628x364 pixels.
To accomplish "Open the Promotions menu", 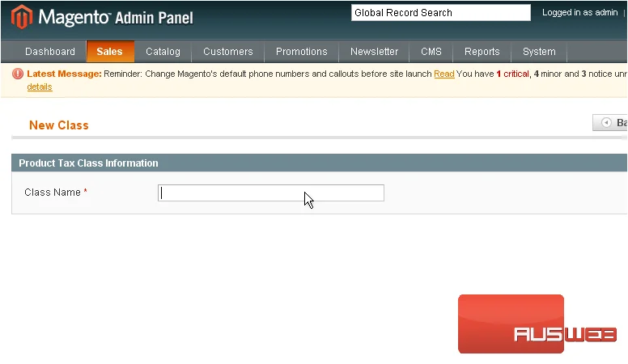I will point(302,52).
